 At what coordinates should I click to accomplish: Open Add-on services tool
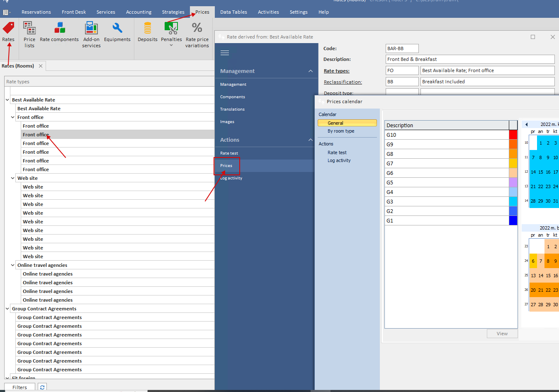coord(91,35)
